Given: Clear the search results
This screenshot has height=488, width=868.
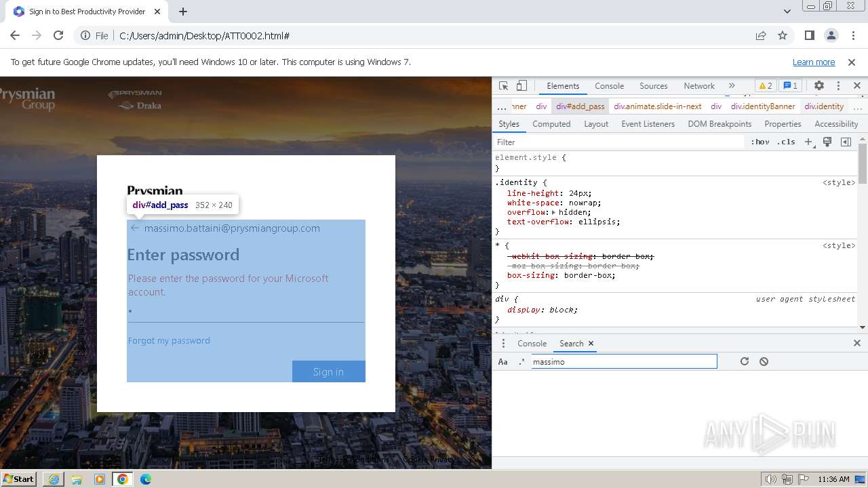Looking at the screenshot, I should [764, 361].
